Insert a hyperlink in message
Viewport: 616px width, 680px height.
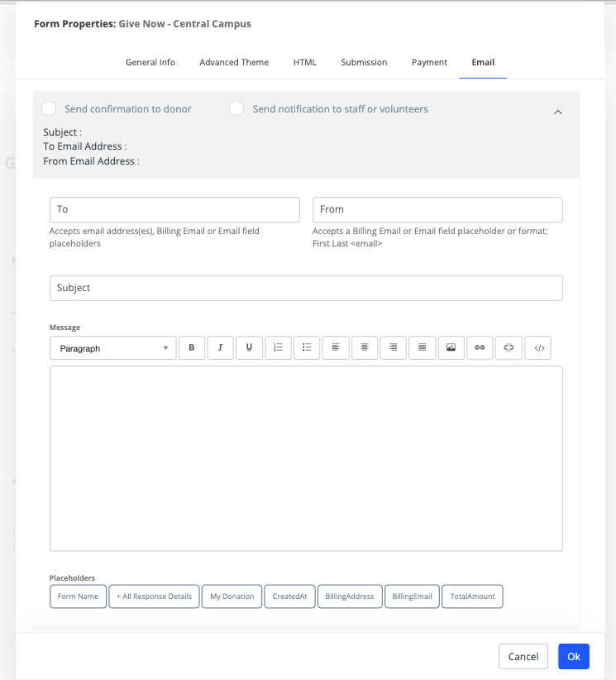click(x=480, y=347)
